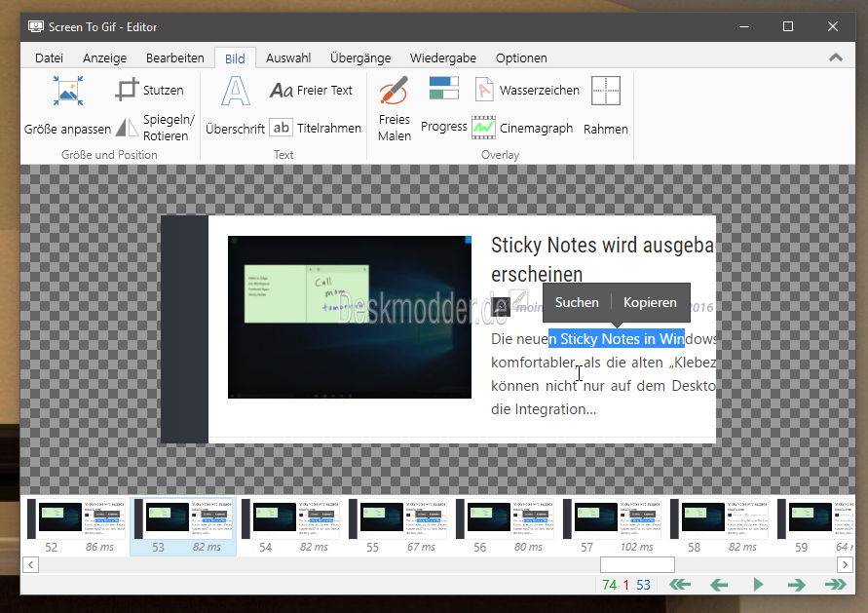Open the Titelrahmen tool

(x=315, y=128)
